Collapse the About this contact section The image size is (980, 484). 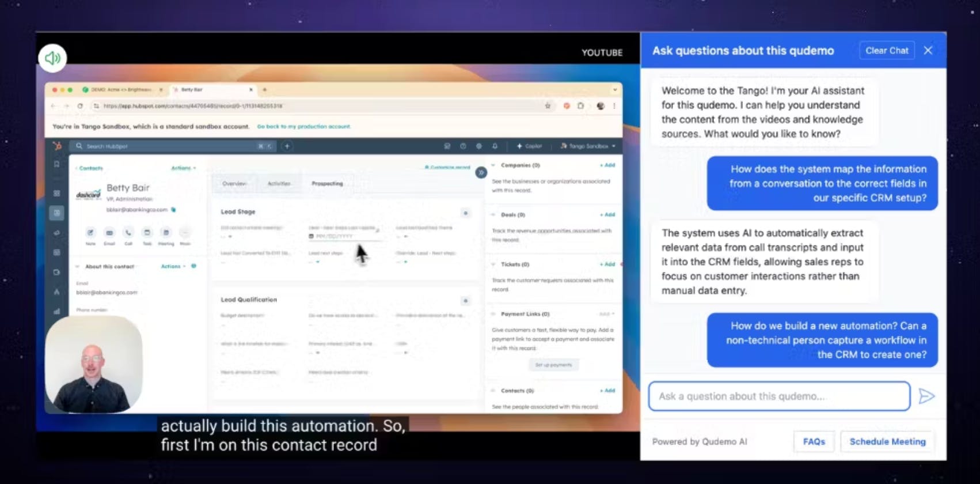pyautogui.click(x=78, y=267)
